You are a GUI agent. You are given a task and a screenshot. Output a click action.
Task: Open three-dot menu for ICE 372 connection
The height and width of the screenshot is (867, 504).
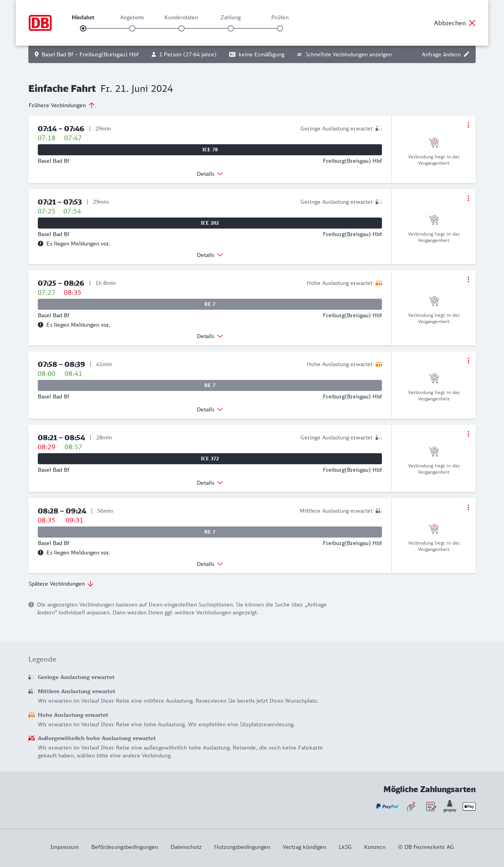click(x=468, y=434)
